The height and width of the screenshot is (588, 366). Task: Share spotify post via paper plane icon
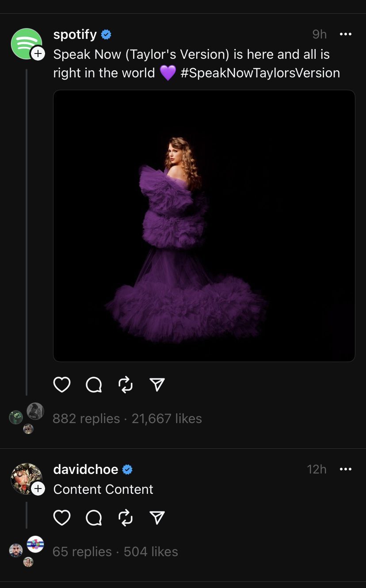tap(157, 385)
